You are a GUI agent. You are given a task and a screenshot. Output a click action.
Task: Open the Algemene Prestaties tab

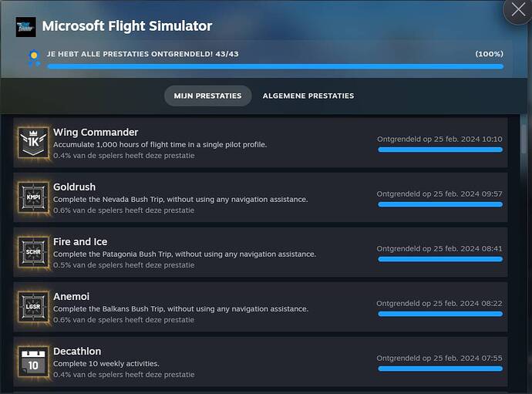click(308, 96)
